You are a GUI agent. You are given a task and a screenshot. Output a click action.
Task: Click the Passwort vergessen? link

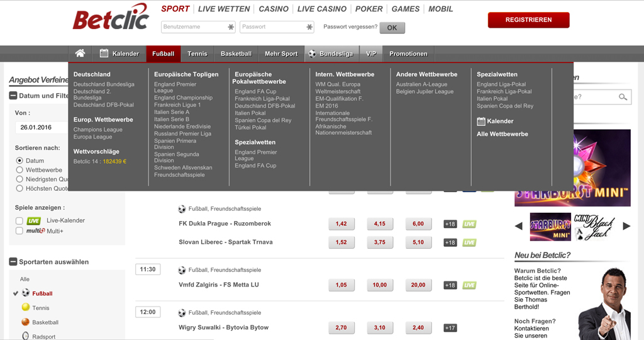point(350,26)
